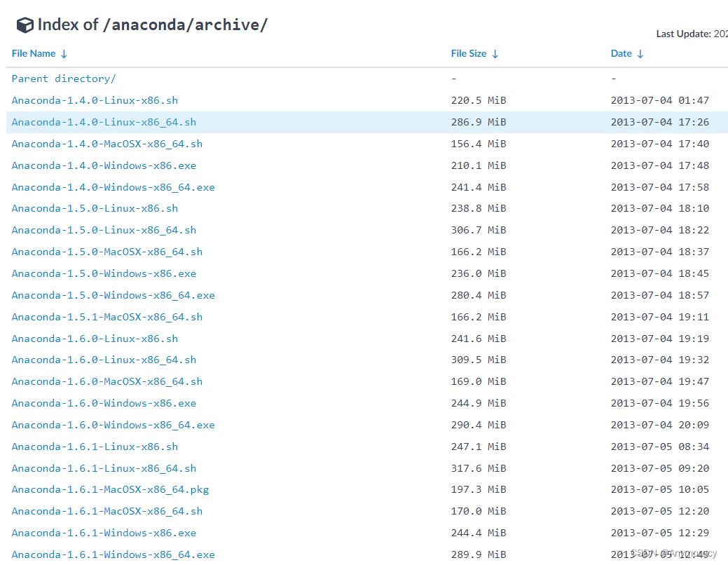Download Anaconda-1.6.1-Windows-x86_64.exe
The width and height of the screenshot is (728, 565).
pos(114,554)
